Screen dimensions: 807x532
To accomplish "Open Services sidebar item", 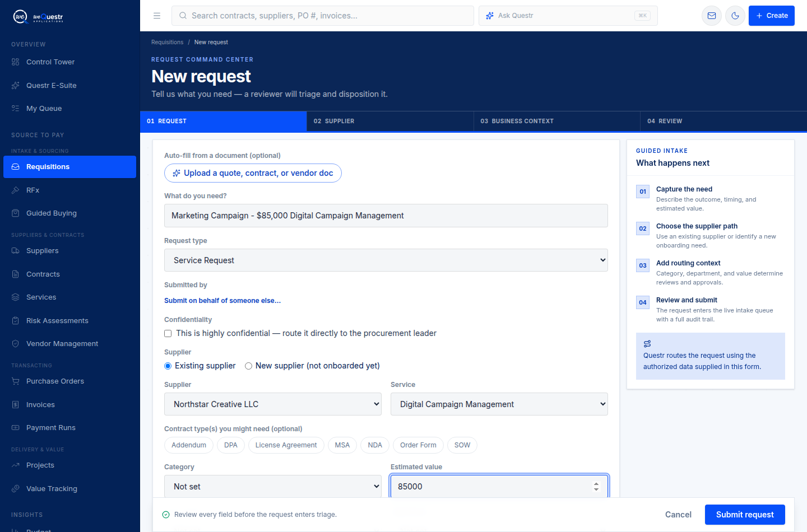I will 69,297.
